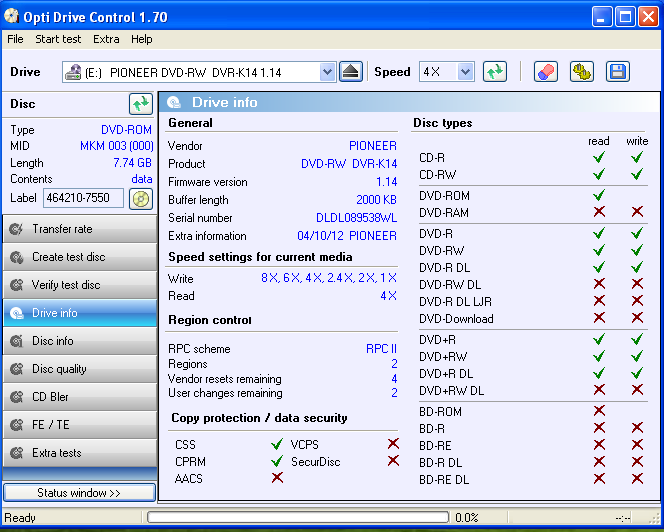The height and width of the screenshot is (532, 664).
Task: Click the Transfer rate disc icon
Action: click(x=16, y=229)
